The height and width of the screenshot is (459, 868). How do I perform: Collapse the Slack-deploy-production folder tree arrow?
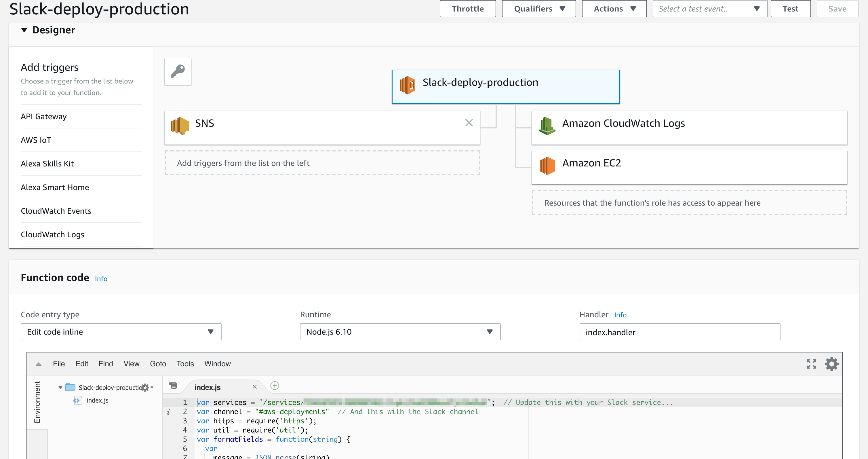click(60, 388)
